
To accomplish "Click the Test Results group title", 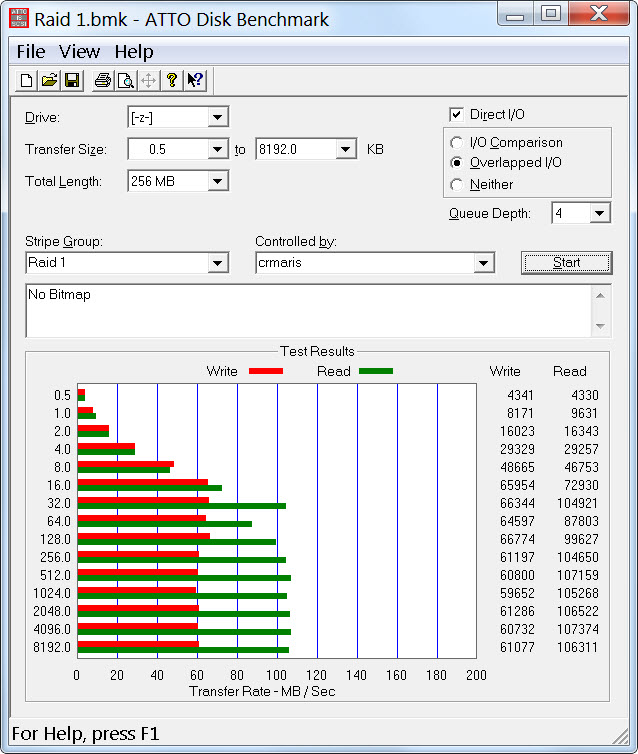I will 317,352.
